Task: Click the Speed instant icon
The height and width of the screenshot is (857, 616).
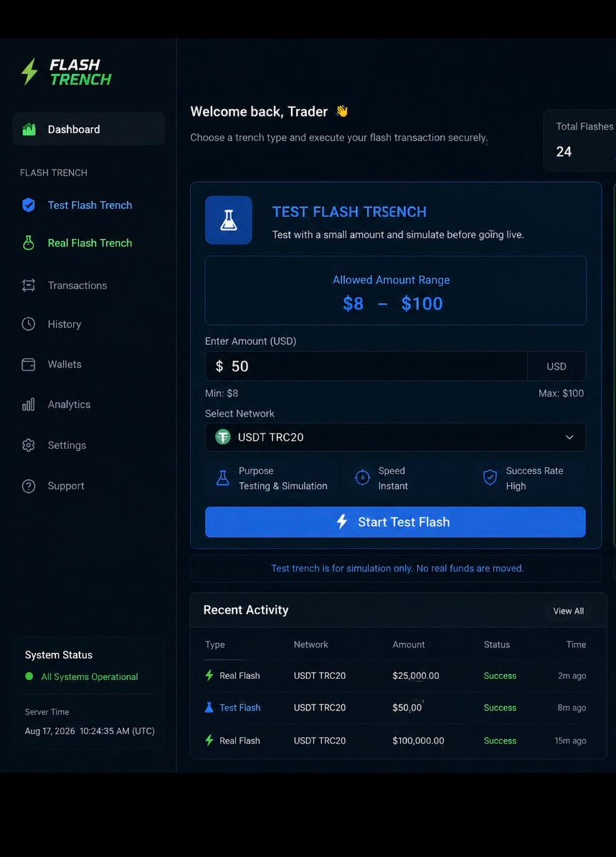Action: (x=363, y=478)
